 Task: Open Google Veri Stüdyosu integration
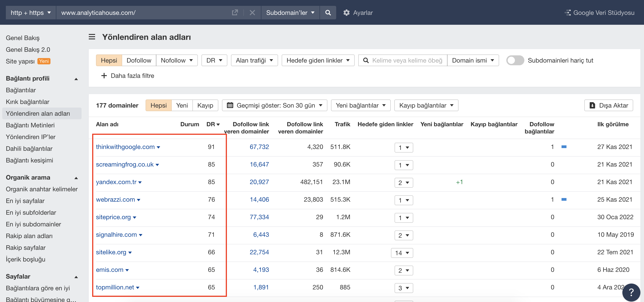(x=599, y=12)
